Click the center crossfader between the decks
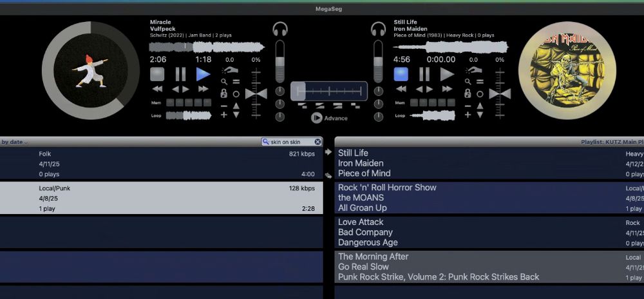 tap(329, 91)
